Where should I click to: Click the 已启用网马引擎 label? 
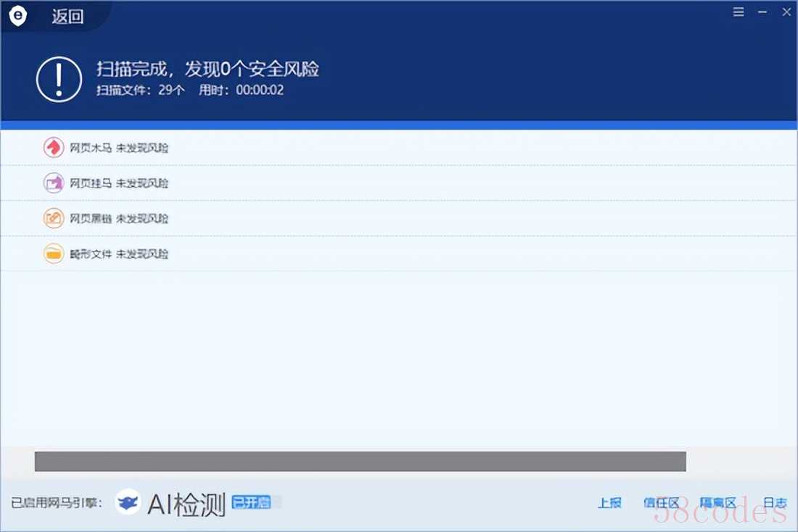57,502
